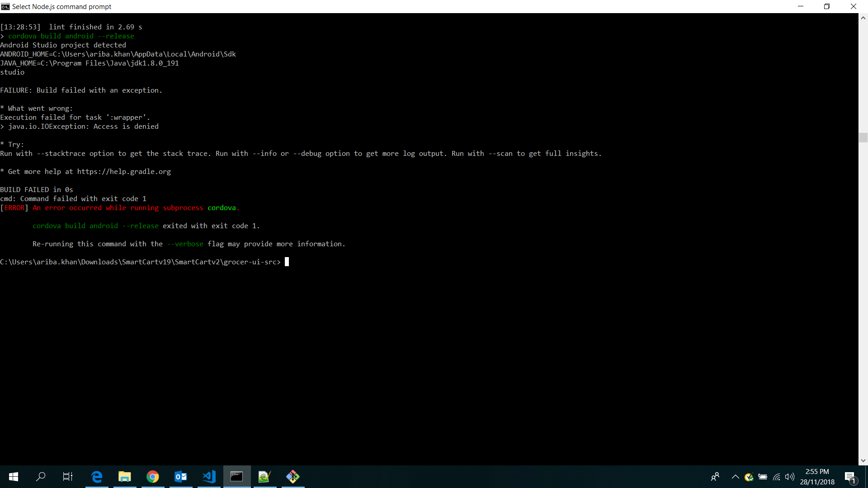Click the ANDROID_HOME path line
868x488 pixels.
118,54
